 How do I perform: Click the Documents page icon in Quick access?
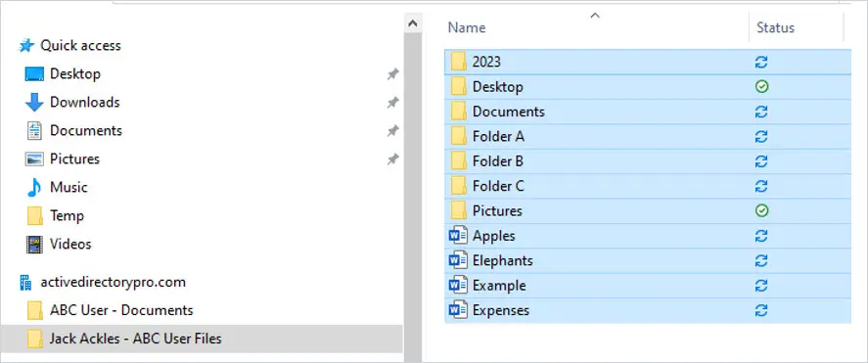tap(34, 130)
